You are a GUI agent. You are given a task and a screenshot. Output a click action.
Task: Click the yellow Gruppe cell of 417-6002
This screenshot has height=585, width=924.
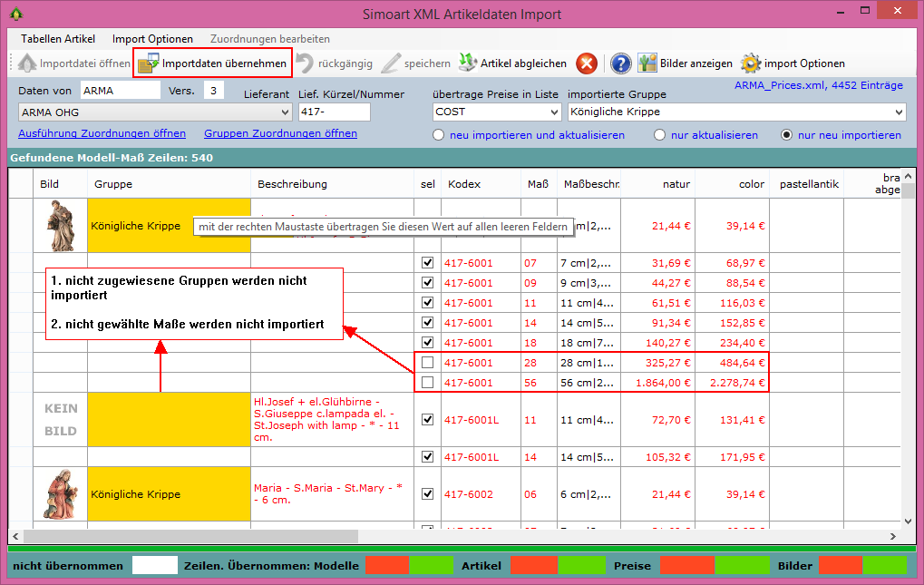[x=169, y=494]
